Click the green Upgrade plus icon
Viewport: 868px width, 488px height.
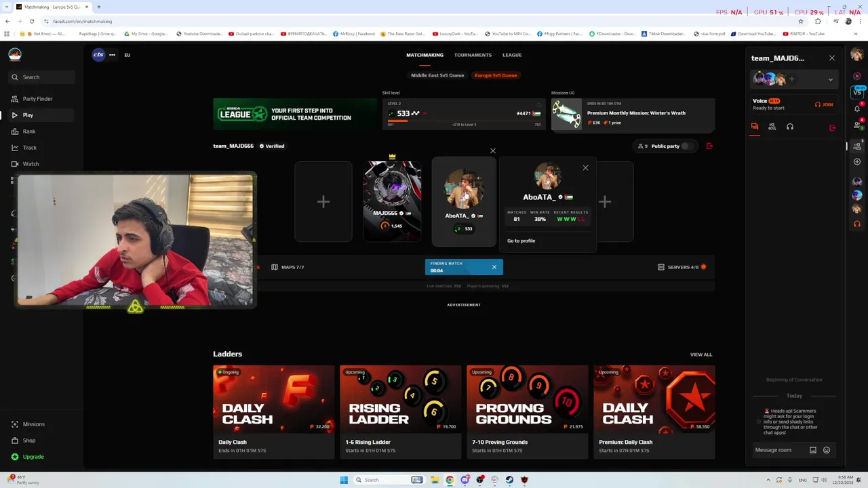15,457
